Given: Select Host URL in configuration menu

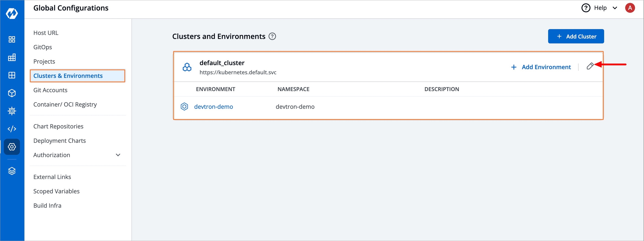Looking at the screenshot, I should [x=46, y=33].
